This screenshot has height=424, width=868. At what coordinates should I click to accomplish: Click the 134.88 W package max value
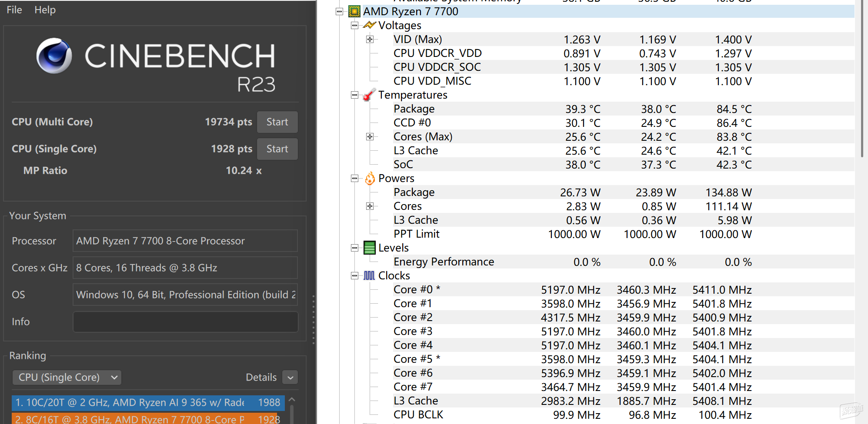pos(728,192)
